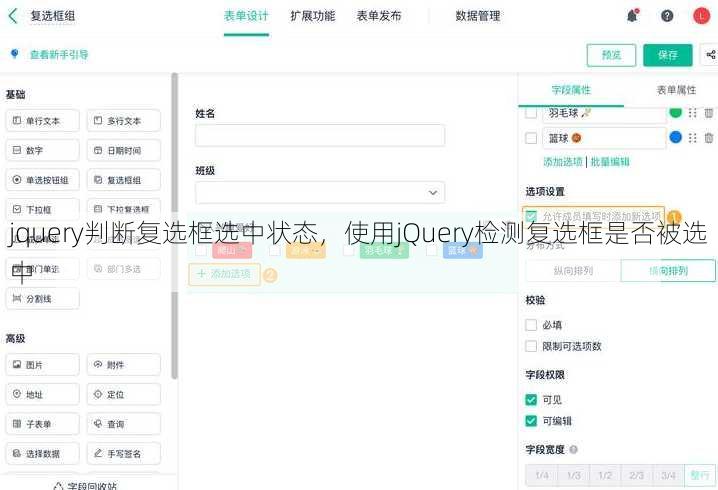
Task: Open the green color swatch for 羽毛球
Action: 675,112
